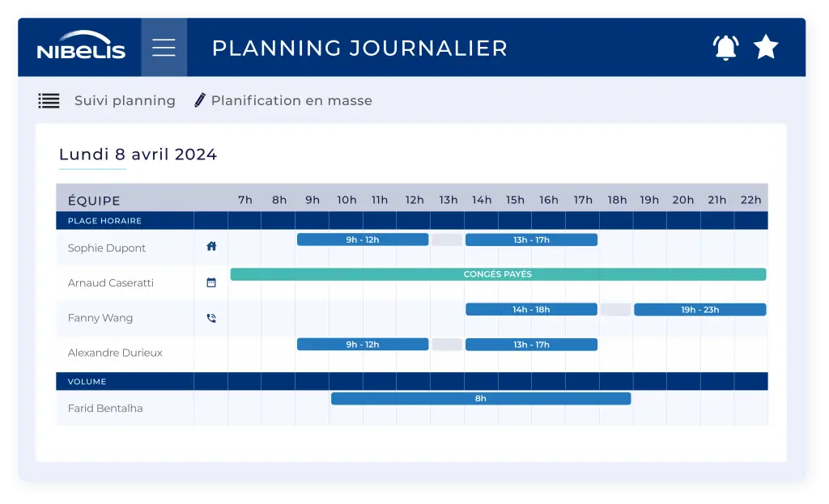Select the Congés payés bar for Arnaud

[498, 274]
